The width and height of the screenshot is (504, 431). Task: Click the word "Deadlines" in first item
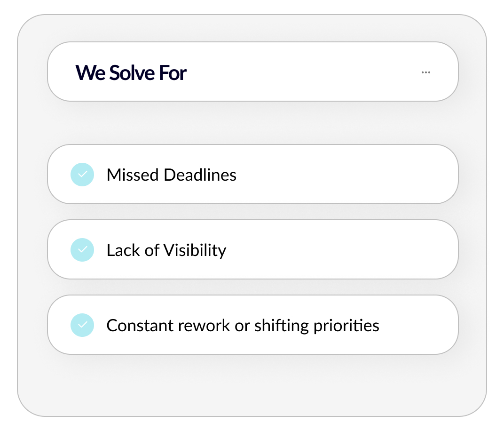[x=200, y=175]
